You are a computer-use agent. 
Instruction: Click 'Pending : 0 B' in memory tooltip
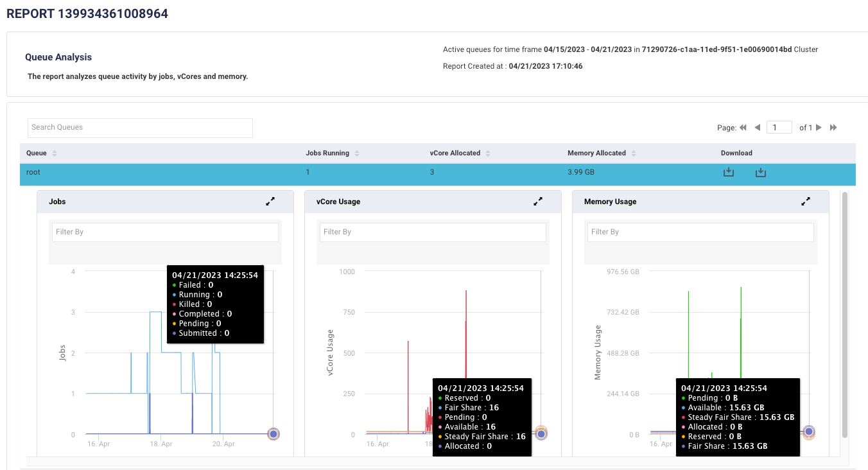tap(712, 398)
